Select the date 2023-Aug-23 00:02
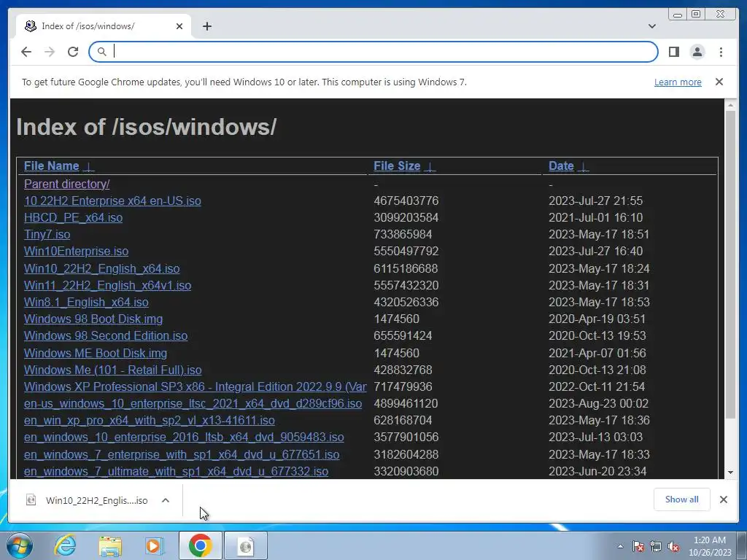 (x=598, y=403)
